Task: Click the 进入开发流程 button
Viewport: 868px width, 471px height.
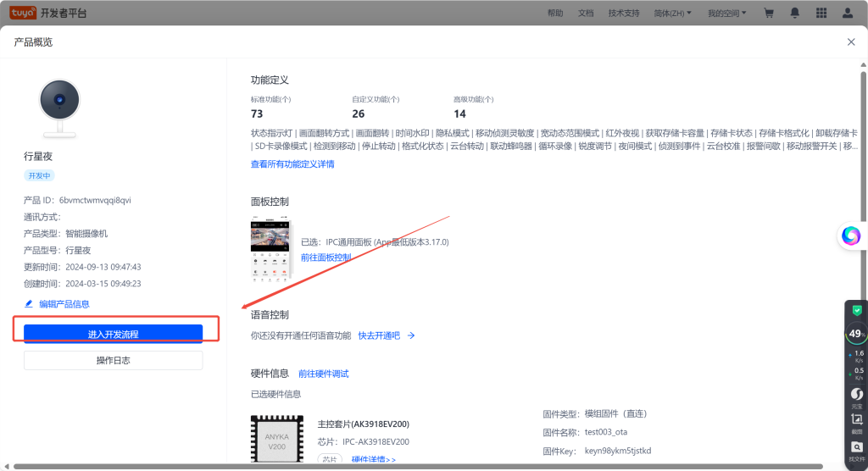Action: (x=113, y=334)
